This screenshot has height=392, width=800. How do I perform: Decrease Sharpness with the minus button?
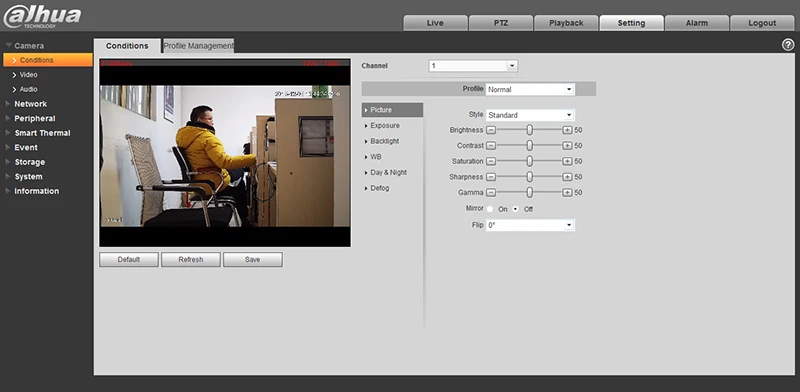[490, 177]
